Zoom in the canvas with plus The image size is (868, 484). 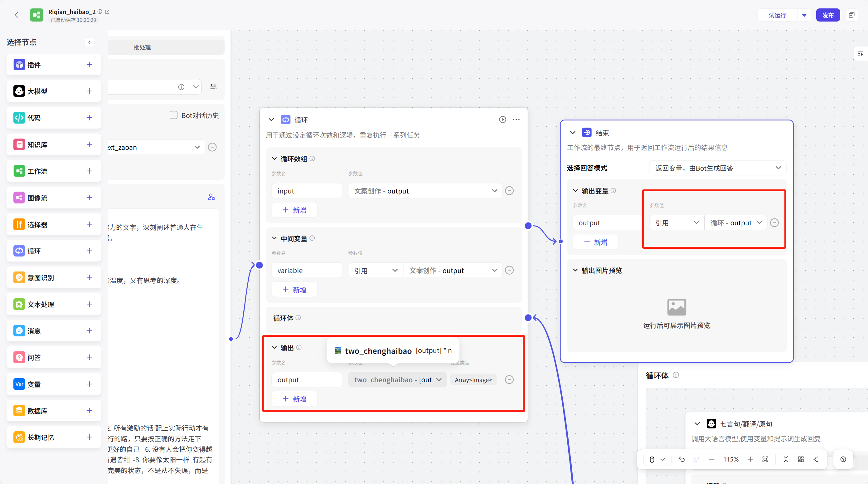[750, 459]
